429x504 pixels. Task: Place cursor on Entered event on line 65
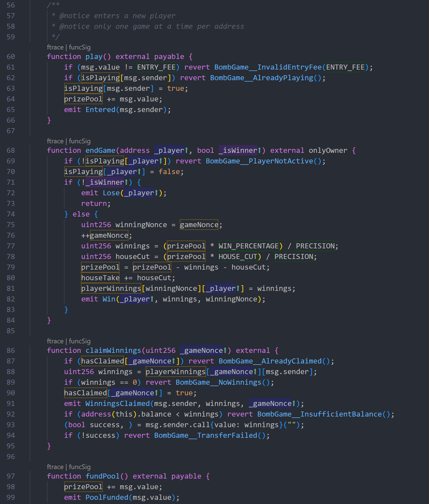point(100,110)
